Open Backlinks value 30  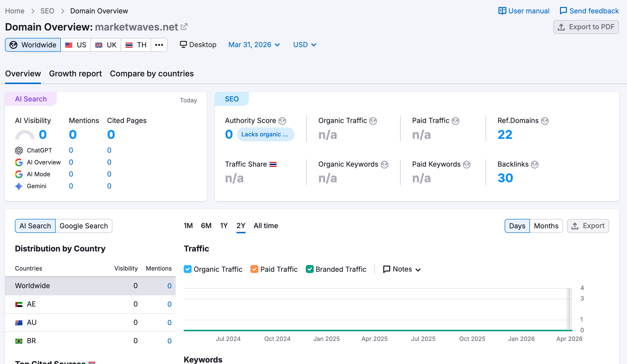(505, 178)
